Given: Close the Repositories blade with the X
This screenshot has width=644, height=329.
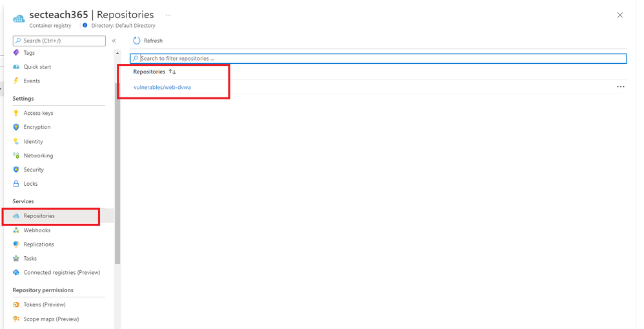Looking at the screenshot, I should (x=620, y=15).
